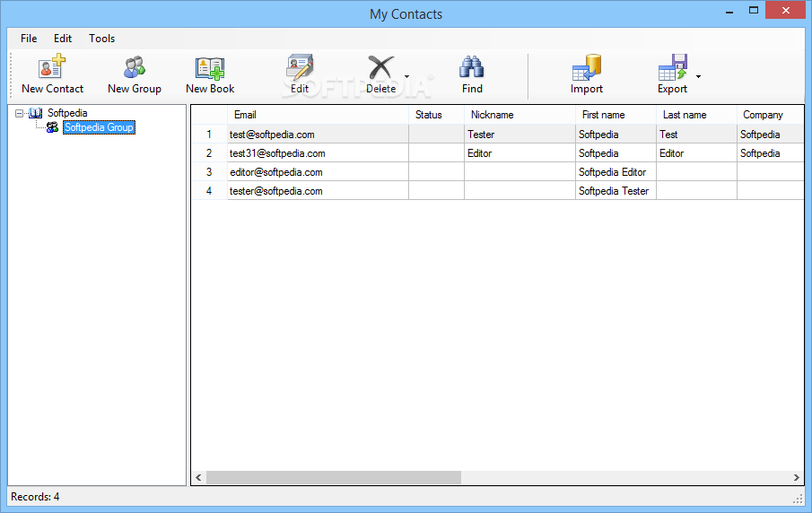Click the Export toolbar icon
This screenshot has height=513, width=812.
coord(672,67)
